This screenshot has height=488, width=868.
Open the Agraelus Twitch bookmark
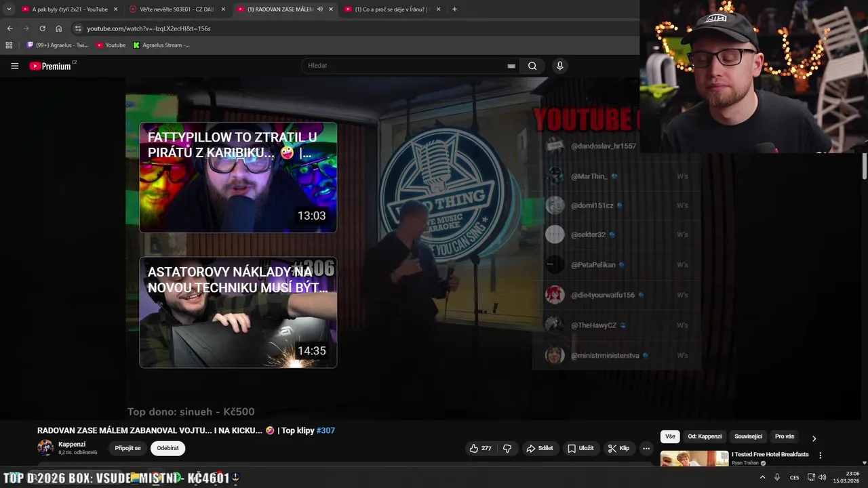click(57, 45)
